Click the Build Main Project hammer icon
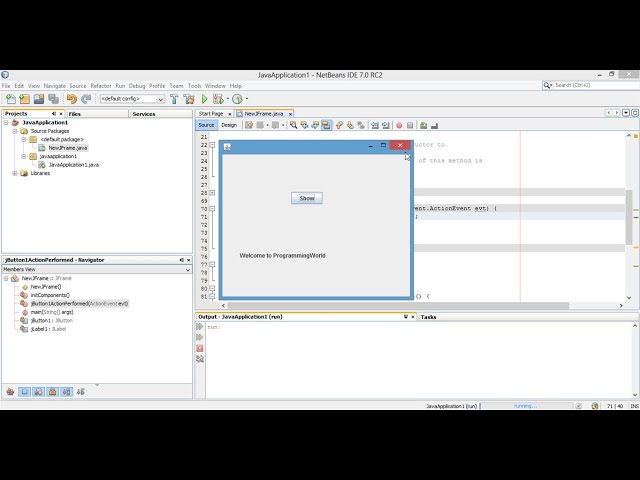Viewport: 640px width, 480px height. tap(174, 99)
